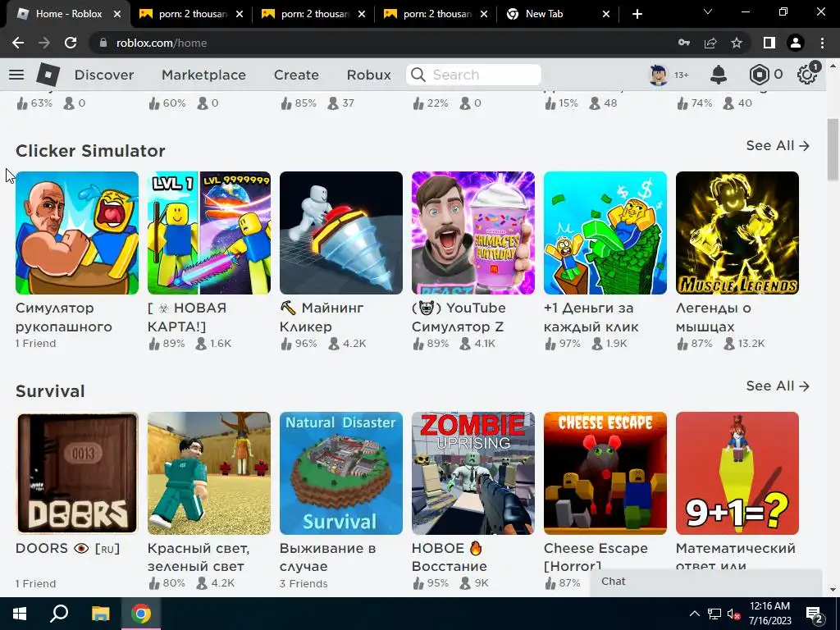Click the share page icon
This screenshot has height=630, width=840.
[710, 43]
